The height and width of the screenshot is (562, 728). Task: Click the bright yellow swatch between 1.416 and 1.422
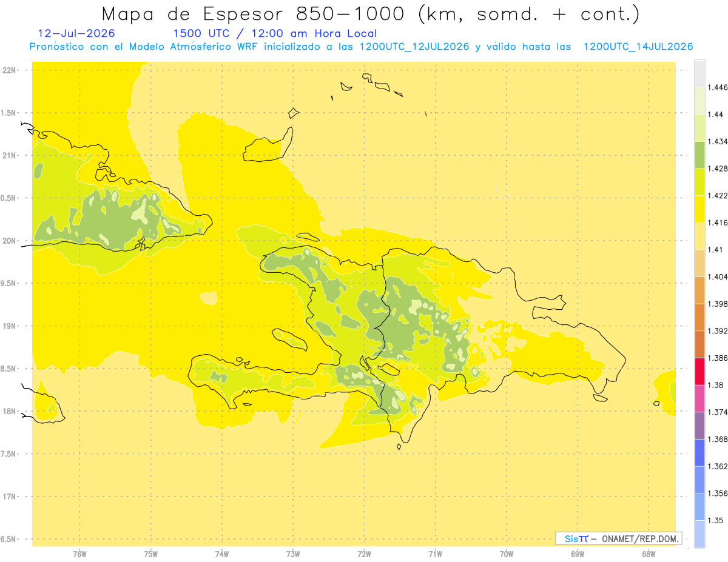pos(699,209)
